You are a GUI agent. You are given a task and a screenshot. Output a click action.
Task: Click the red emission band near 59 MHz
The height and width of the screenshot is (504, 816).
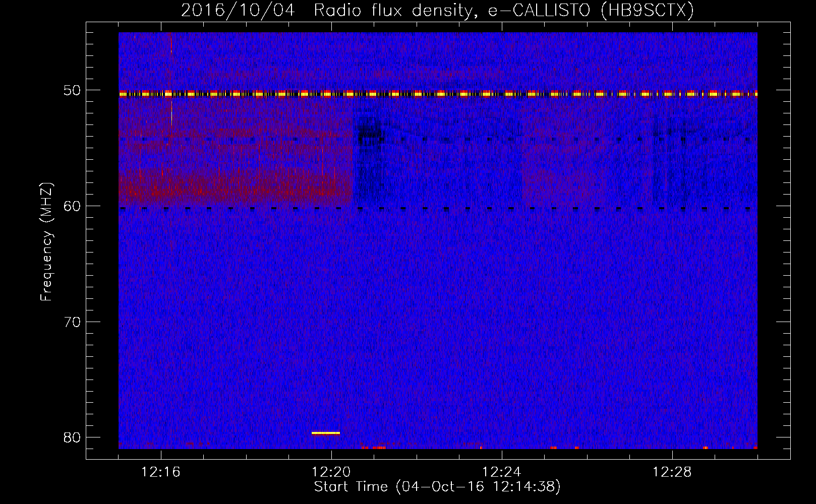(x=236, y=189)
